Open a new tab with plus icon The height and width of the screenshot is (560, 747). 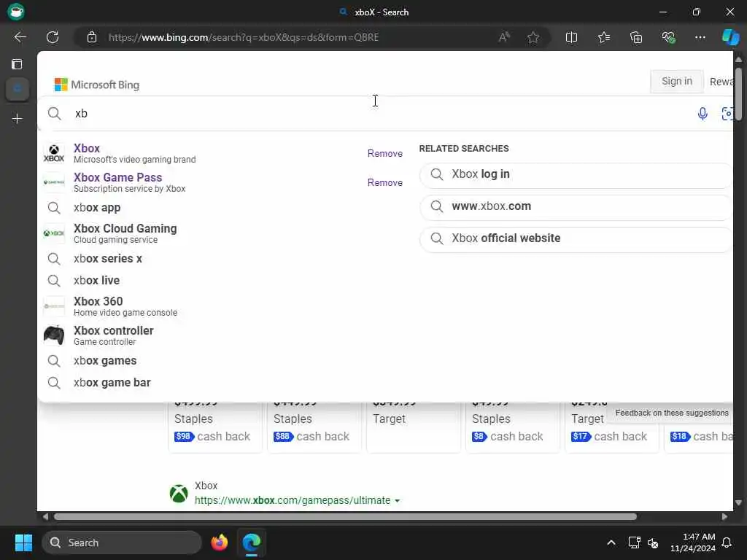point(18,119)
